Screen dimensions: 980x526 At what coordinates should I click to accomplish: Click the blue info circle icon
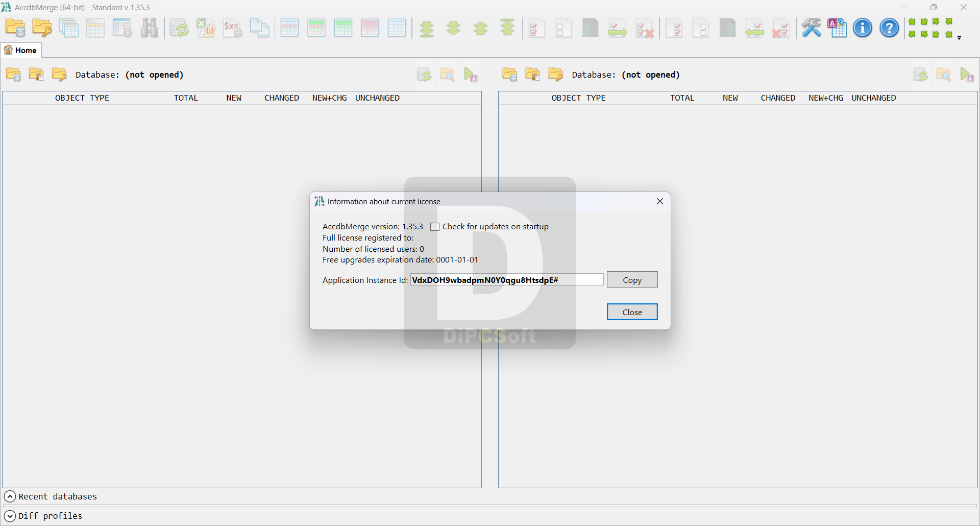point(863,28)
